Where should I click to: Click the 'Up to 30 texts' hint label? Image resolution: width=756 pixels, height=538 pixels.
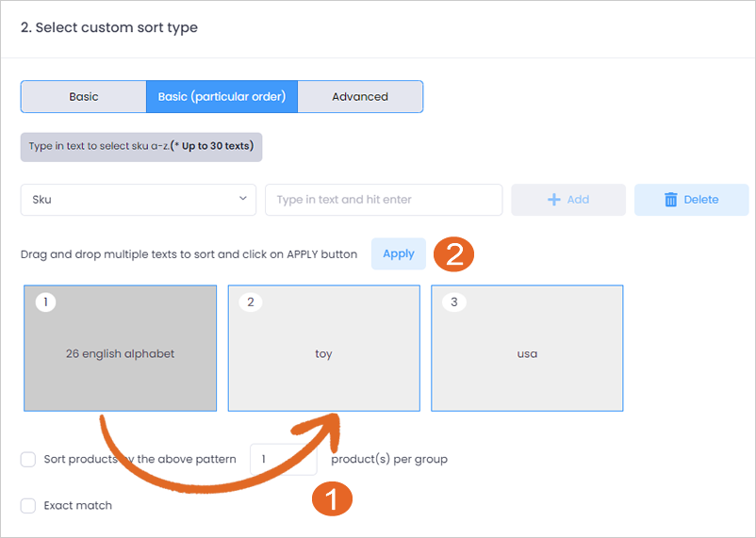[x=141, y=147]
